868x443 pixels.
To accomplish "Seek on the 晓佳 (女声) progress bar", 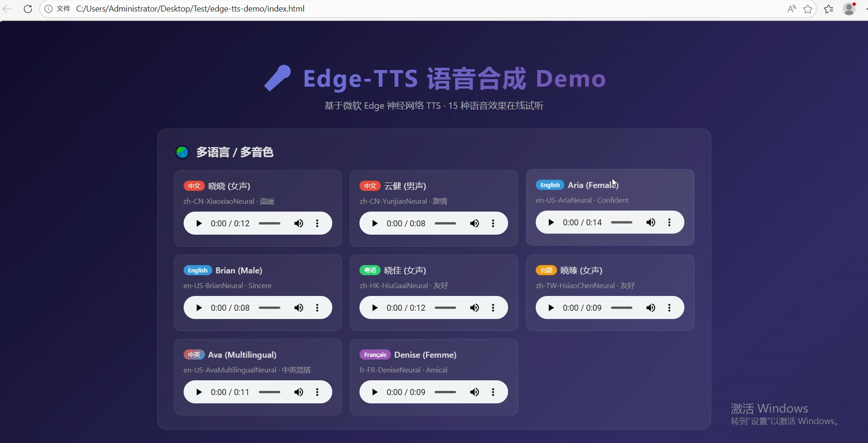I will click(x=445, y=308).
